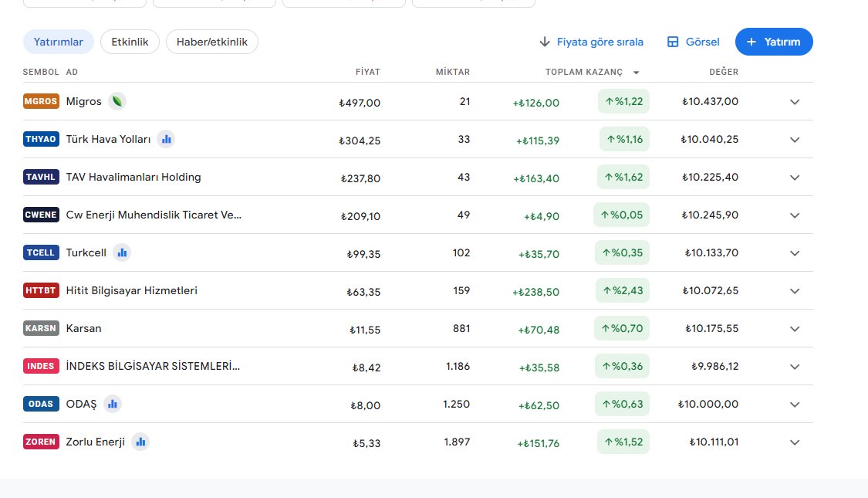Viewport: 868px width, 498px height.
Task: Click the ₺9.986,12 value cell
Action: coord(714,366)
